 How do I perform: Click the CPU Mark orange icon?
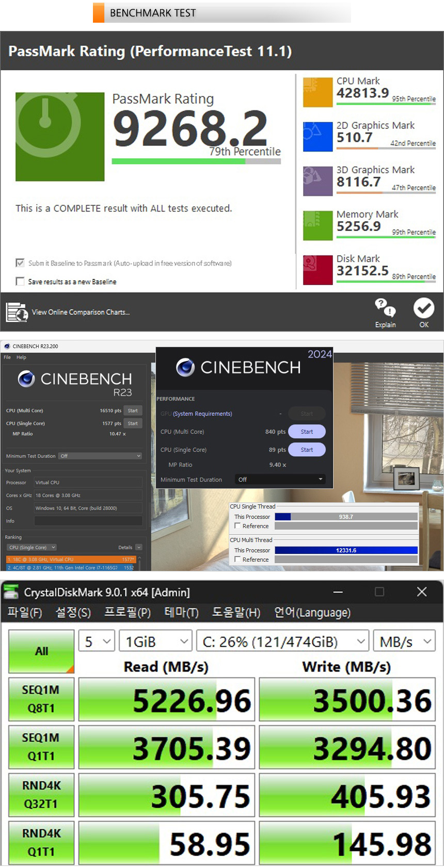(318, 92)
